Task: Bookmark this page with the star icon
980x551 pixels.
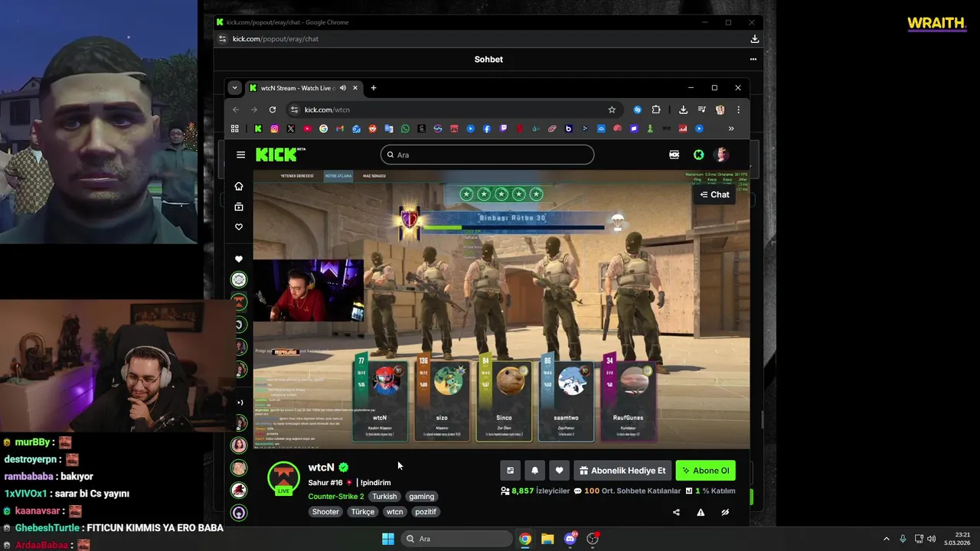Action: pyautogui.click(x=612, y=109)
